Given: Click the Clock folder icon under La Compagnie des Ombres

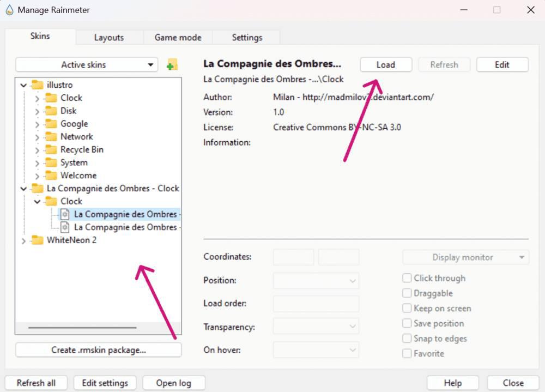Looking at the screenshot, I should [x=51, y=201].
